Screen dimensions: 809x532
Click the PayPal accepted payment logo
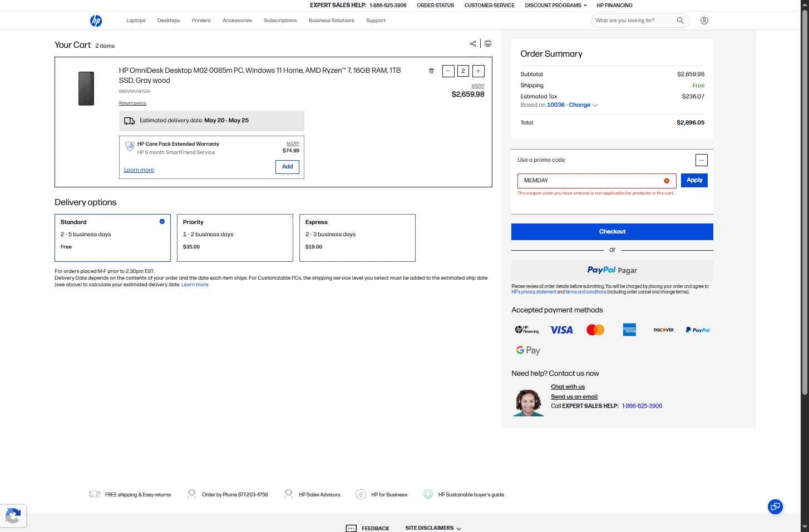[698, 330]
